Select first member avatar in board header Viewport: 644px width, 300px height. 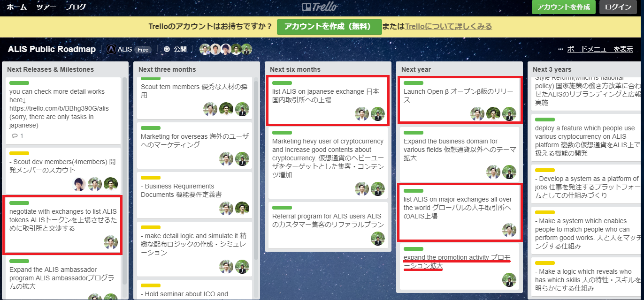(x=205, y=49)
